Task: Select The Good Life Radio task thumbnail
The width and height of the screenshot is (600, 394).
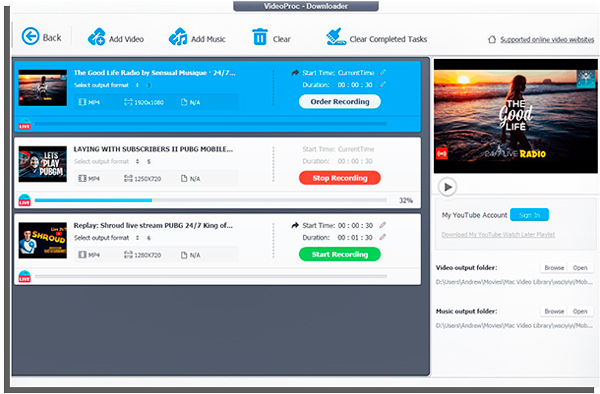Action: 42,88
